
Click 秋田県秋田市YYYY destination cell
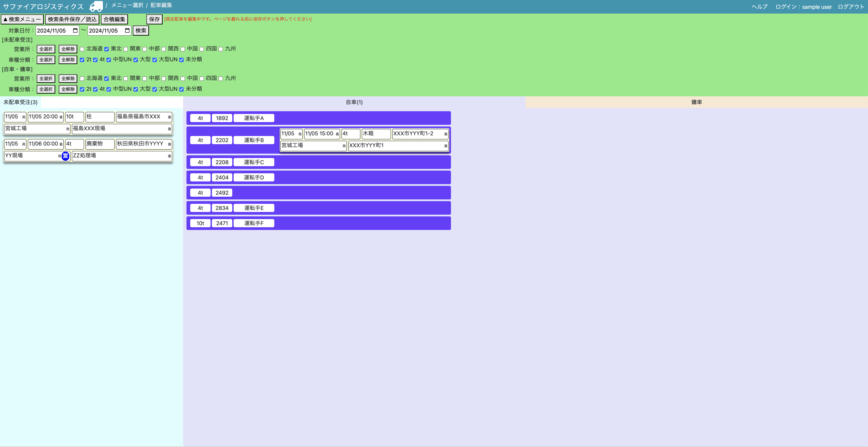144,144
